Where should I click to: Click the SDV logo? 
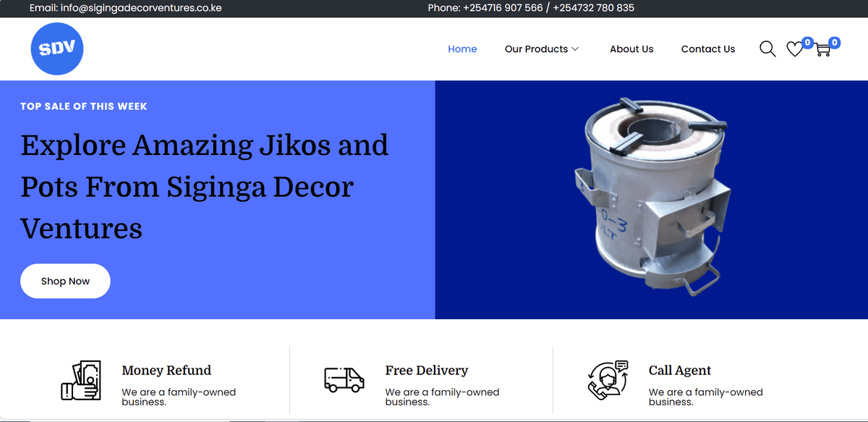(57, 49)
